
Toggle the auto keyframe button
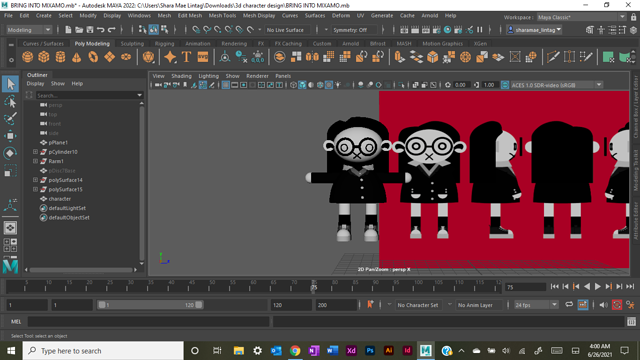click(x=617, y=305)
